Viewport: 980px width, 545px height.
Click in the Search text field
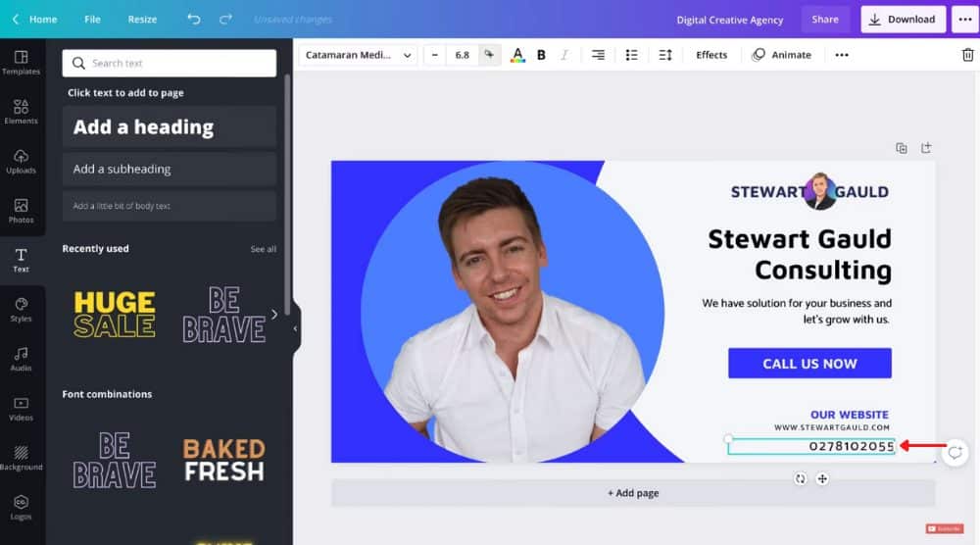(170, 63)
